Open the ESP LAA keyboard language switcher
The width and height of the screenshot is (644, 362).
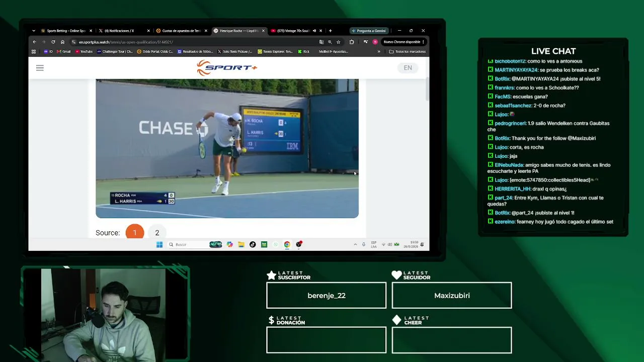(374, 244)
